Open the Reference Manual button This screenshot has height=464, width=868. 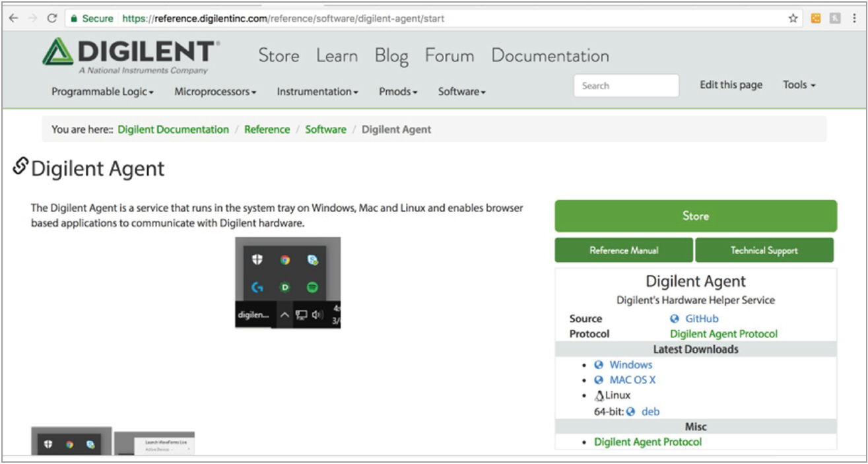[624, 250]
